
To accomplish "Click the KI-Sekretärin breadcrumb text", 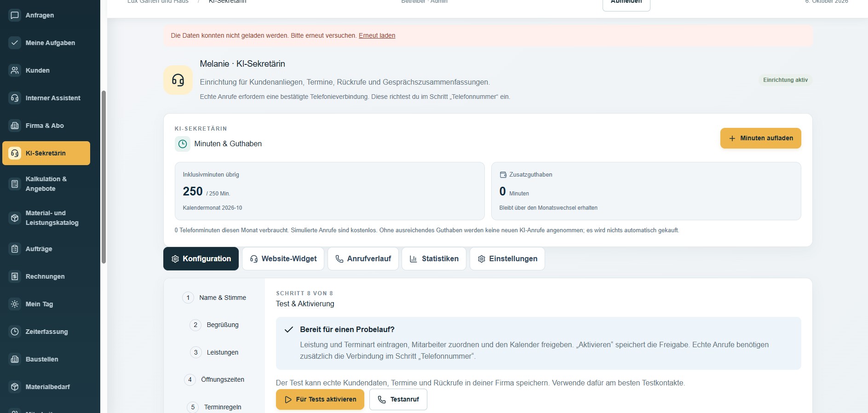I will 227,2.
